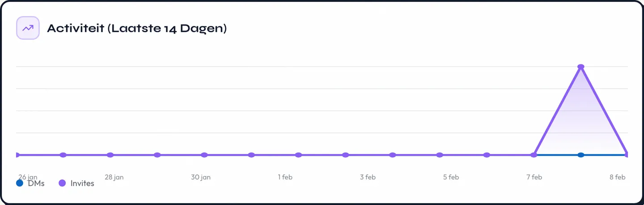Click the purple Invites legend dot
The width and height of the screenshot is (644, 205).
[63, 183]
